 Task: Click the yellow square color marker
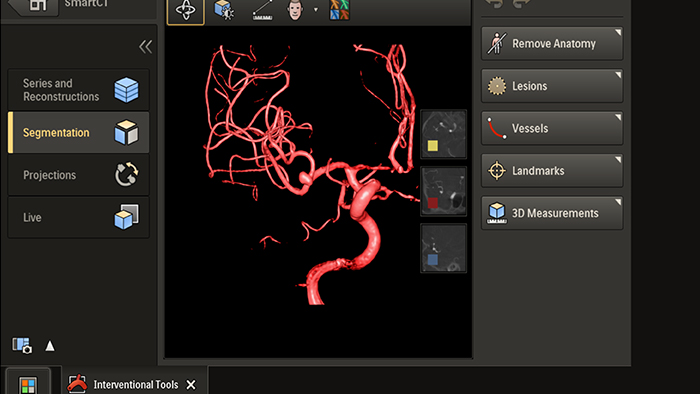tap(433, 146)
